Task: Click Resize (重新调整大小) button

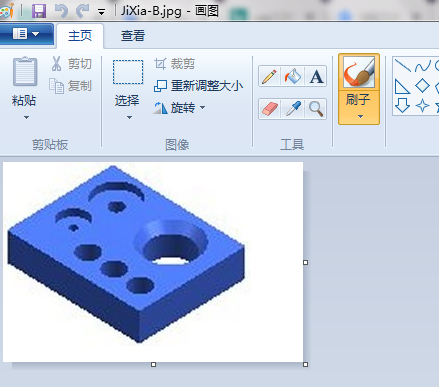Action: [x=198, y=86]
